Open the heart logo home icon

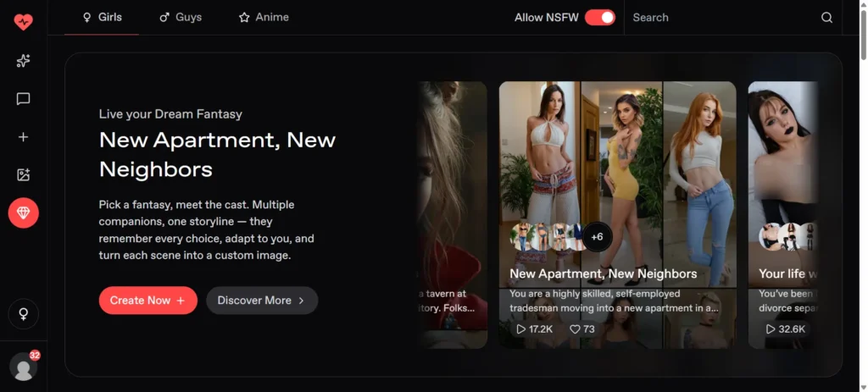[x=23, y=22]
